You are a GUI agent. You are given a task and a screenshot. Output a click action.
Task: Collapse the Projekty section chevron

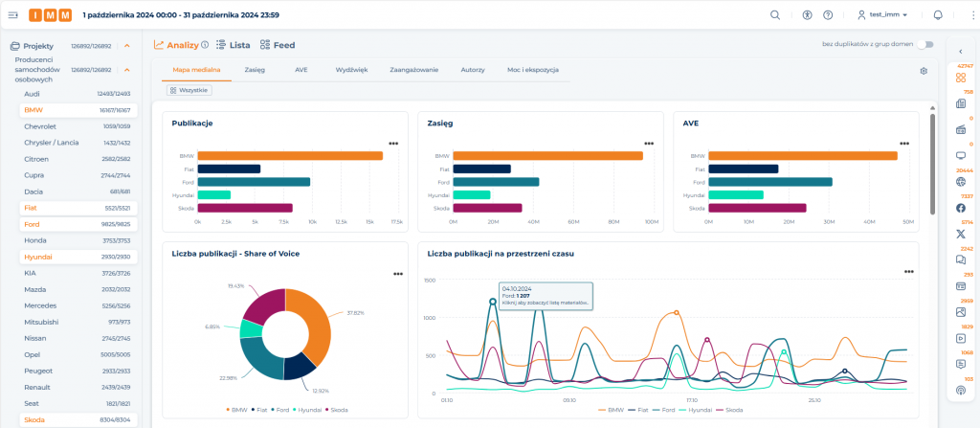pos(127,46)
